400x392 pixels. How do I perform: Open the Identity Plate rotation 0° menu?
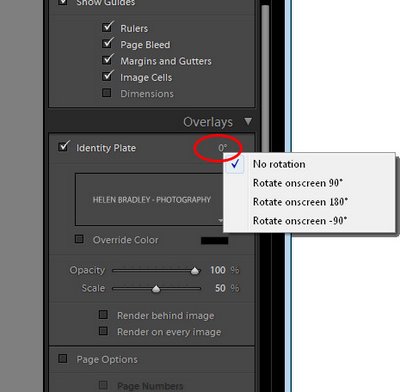[223, 148]
